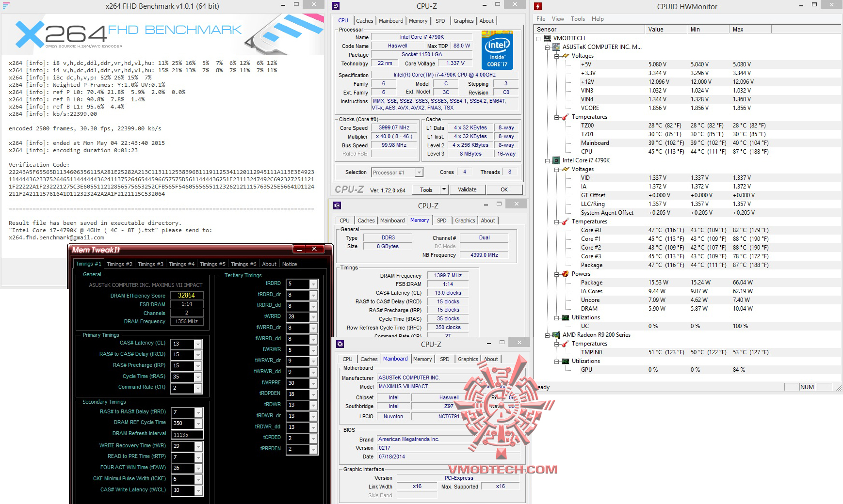Switch to SPD tab in CPU-Z Memory window
This screenshot has width=843, height=504.
[x=441, y=220]
